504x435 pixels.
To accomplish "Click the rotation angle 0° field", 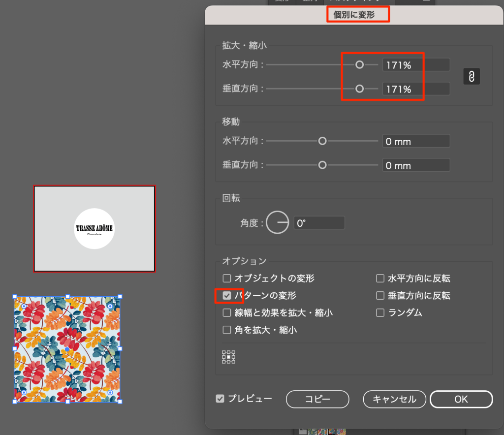I will [x=319, y=223].
